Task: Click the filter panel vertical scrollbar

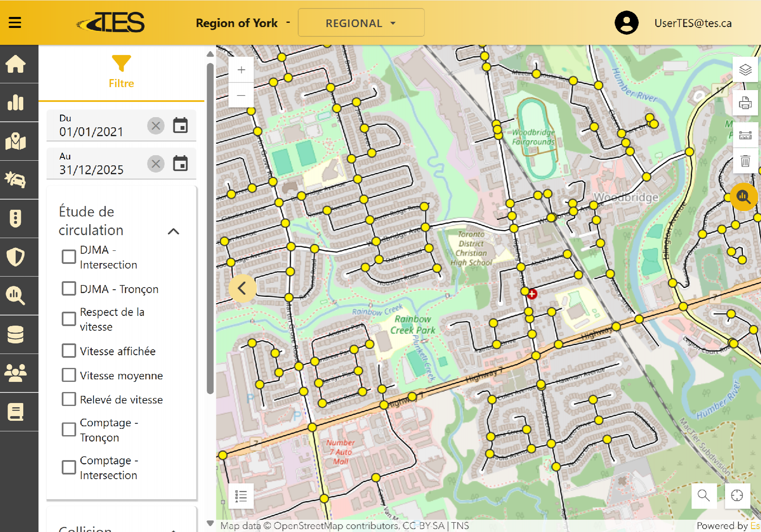Action: tap(210, 228)
